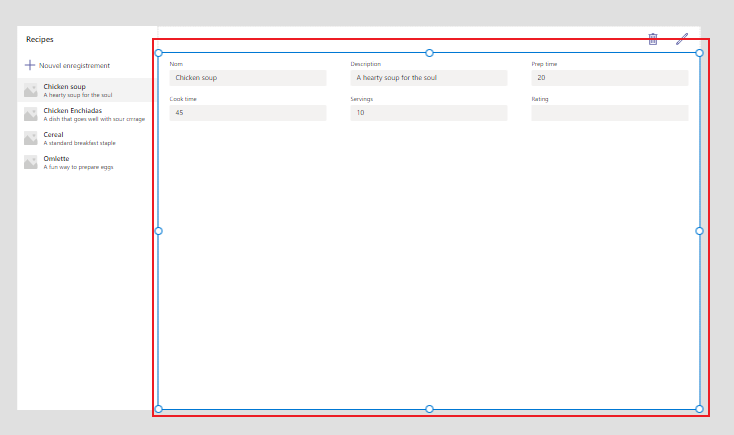Click the bottom-right corner handle of form
The image size is (734, 435).
[699, 409]
